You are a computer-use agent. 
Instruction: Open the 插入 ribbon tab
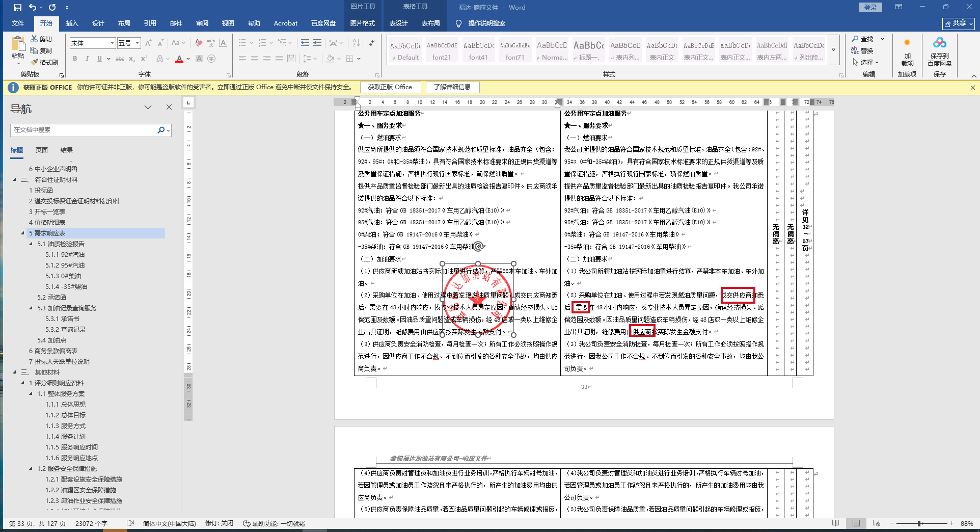[72, 23]
